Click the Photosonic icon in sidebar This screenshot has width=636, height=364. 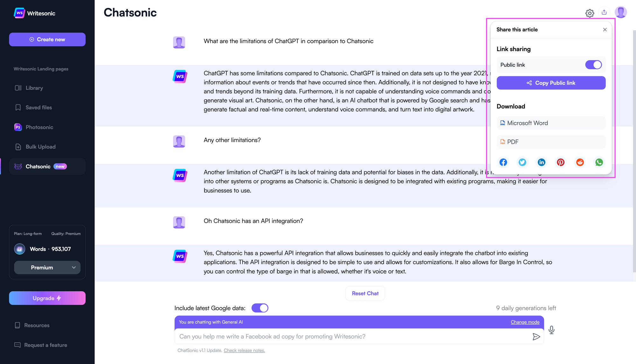tap(18, 127)
